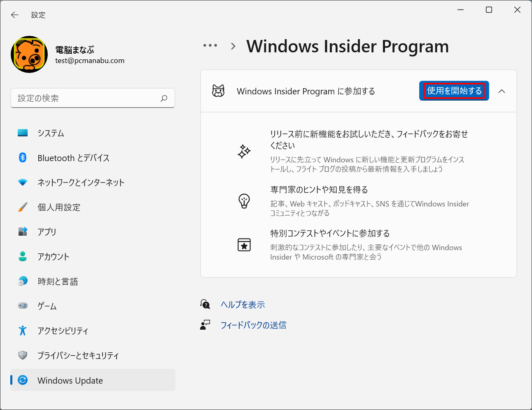Click the システム monitor icon

pos(23,133)
